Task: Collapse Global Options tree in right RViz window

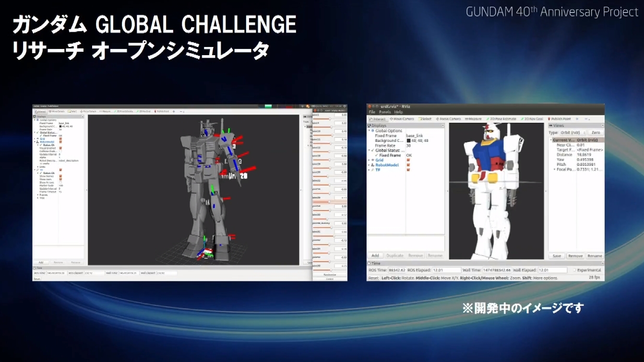Action: (x=370, y=131)
